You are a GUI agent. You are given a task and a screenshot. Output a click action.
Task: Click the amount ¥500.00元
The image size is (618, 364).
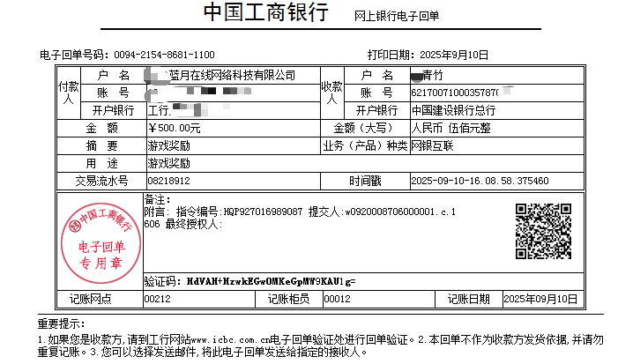tap(175, 128)
